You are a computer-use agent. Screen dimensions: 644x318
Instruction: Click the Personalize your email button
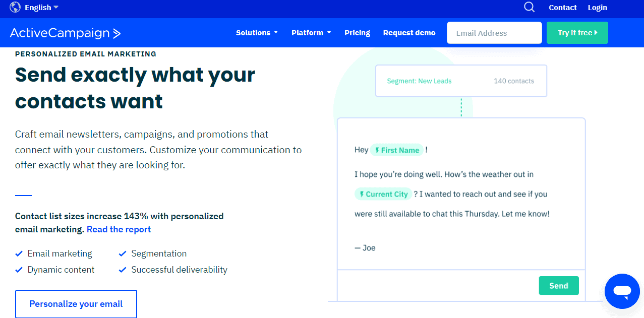[x=76, y=304]
